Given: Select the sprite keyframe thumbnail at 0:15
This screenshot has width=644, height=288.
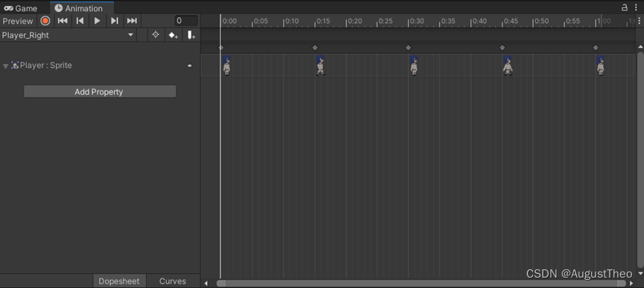Looking at the screenshot, I should 320,65.
